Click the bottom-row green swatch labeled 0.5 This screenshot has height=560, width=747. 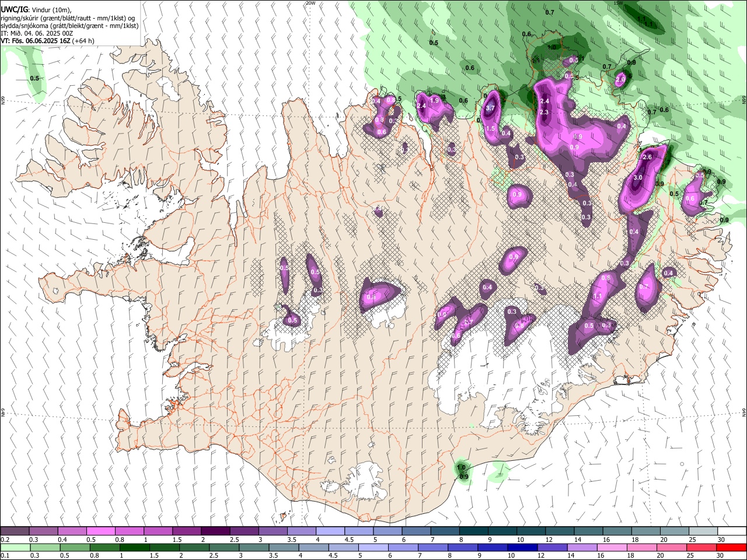click(x=75, y=547)
